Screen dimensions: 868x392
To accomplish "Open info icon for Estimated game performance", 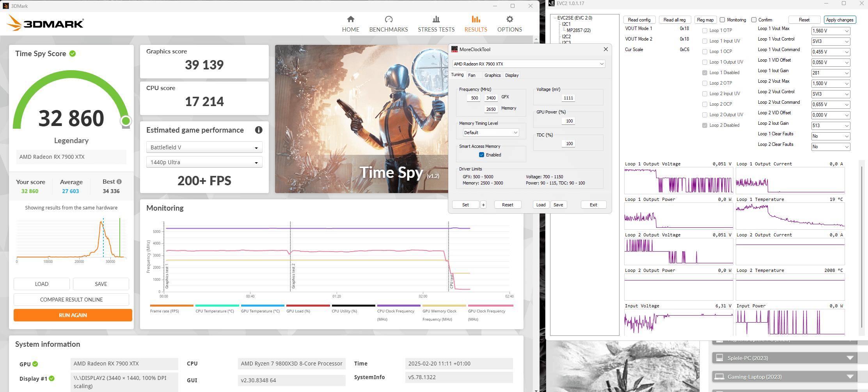I will pos(259,130).
